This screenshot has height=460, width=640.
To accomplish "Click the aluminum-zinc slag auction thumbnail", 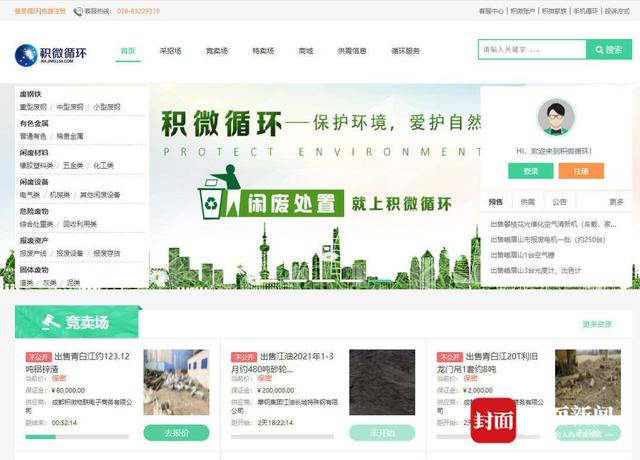I will [176, 382].
